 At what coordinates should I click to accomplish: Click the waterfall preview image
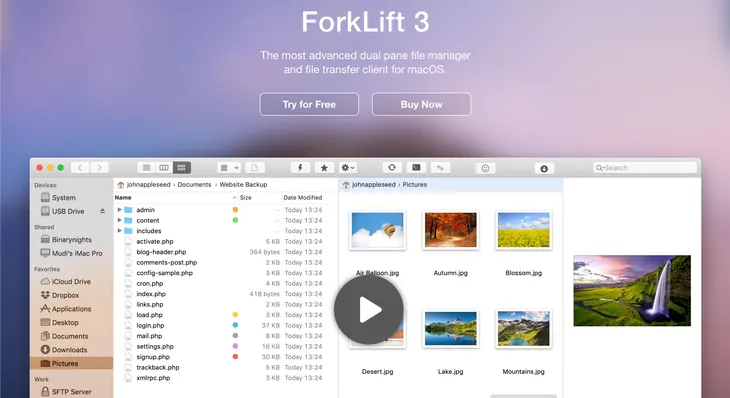(632, 290)
